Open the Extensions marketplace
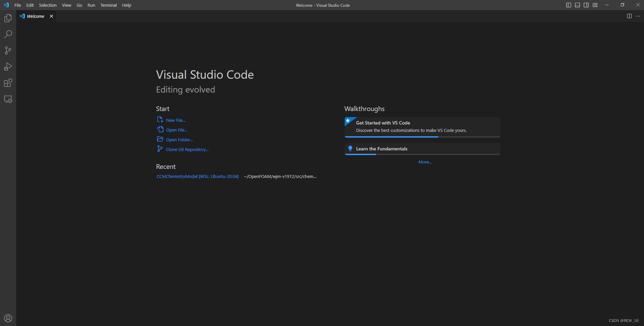 coord(8,82)
